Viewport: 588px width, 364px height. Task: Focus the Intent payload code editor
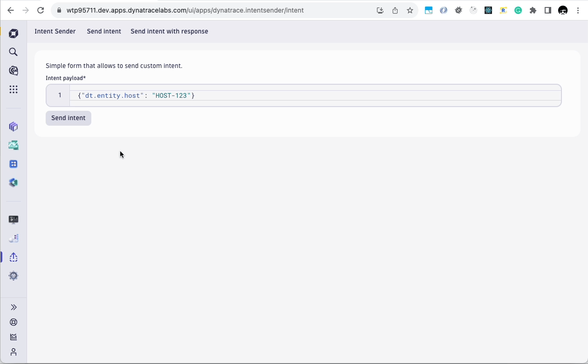[x=304, y=95]
